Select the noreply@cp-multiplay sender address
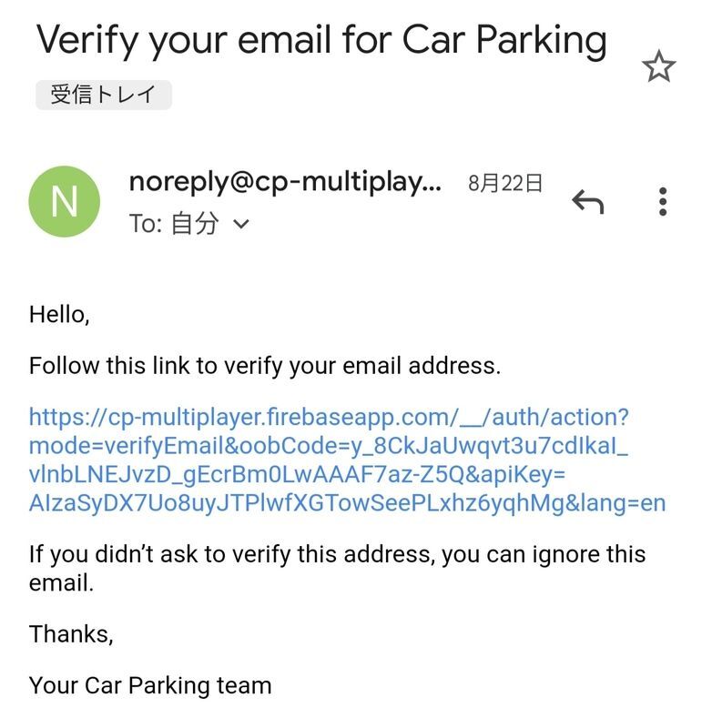The height and width of the screenshot is (728, 702). coord(285,182)
